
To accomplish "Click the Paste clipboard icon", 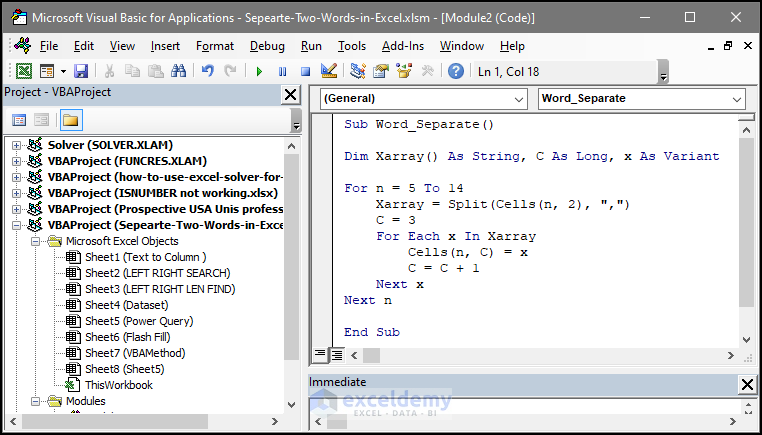I will [x=156, y=72].
